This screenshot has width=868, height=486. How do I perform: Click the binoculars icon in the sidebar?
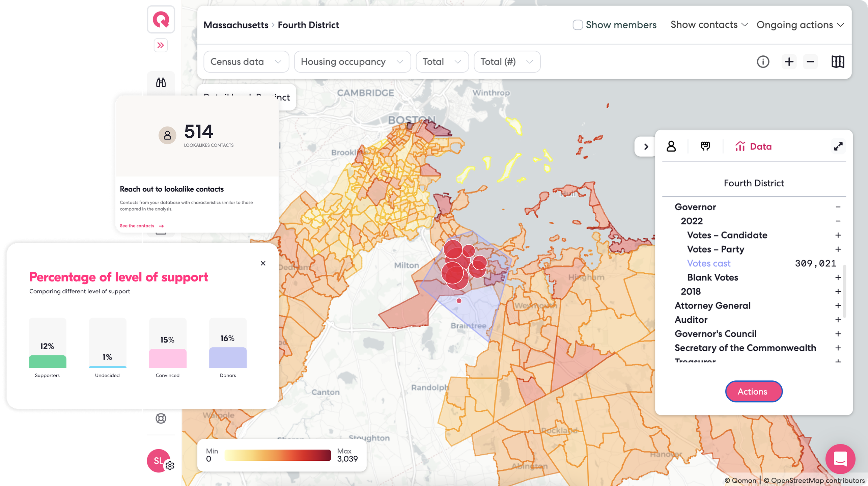161,82
